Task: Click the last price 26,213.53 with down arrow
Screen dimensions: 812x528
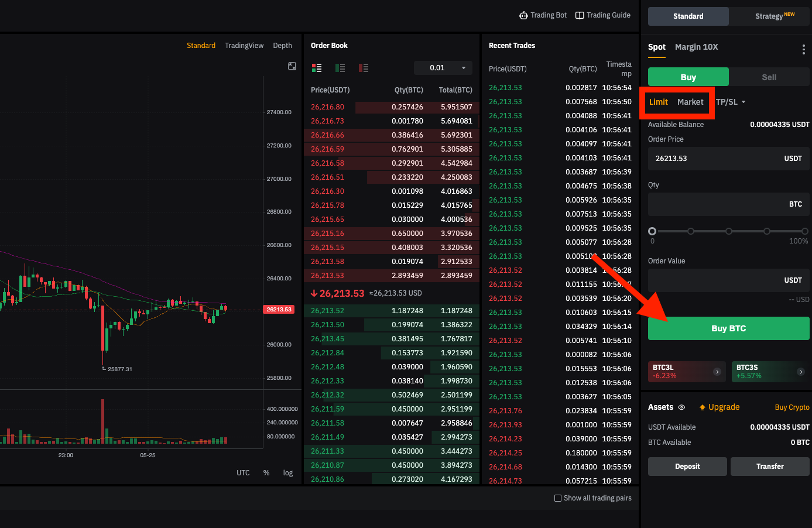Action: coord(337,293)
